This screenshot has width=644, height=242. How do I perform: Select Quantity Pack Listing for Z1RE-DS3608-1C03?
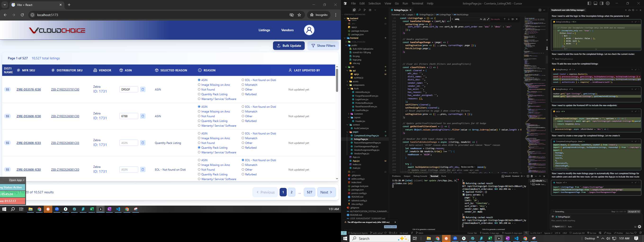click(x=199, y=148)
